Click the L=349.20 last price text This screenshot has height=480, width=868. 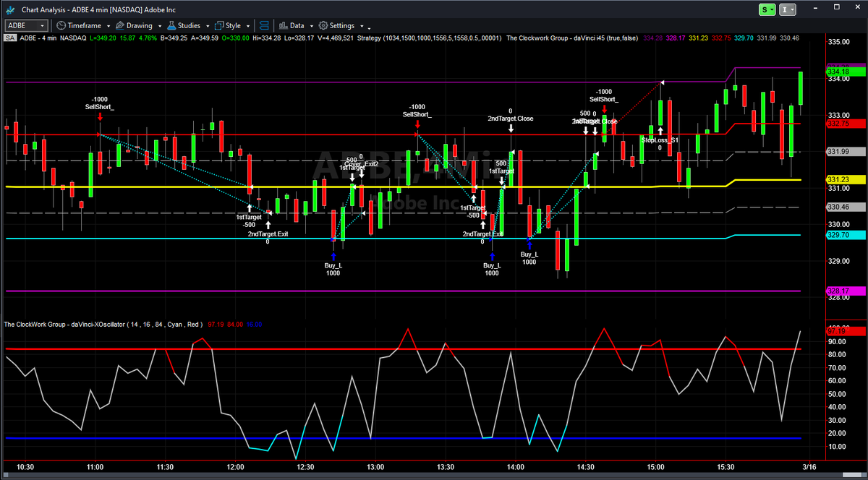[102, 38]
